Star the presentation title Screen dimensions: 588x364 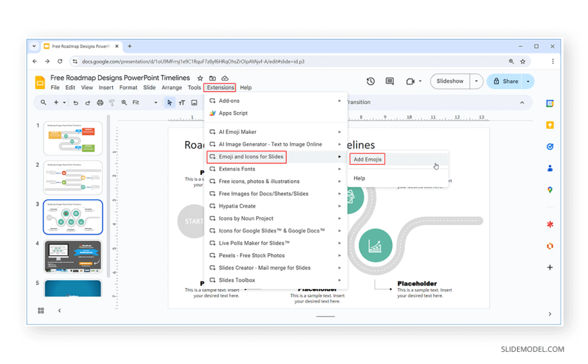(200, 78)
